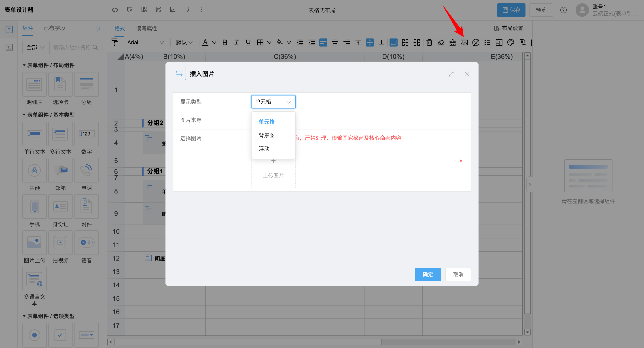Screen dimensions: 644x348
Task: Click the cell borders icon
Action: tap(260, 42)
